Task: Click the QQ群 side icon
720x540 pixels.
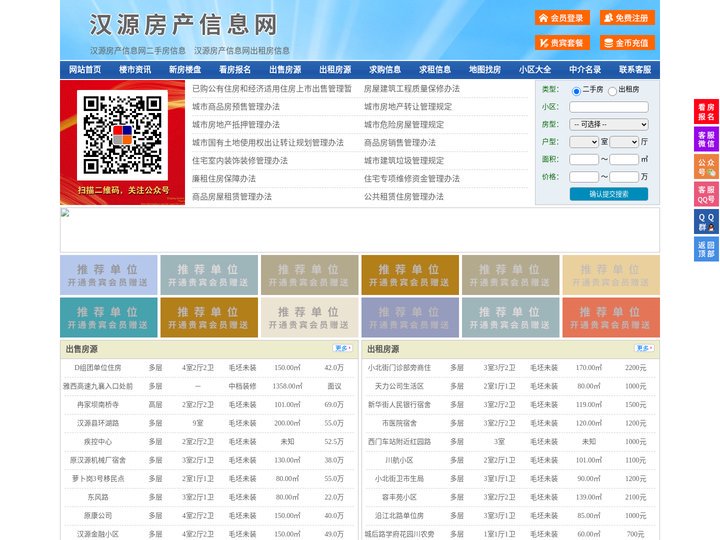Action: (706, 222)
